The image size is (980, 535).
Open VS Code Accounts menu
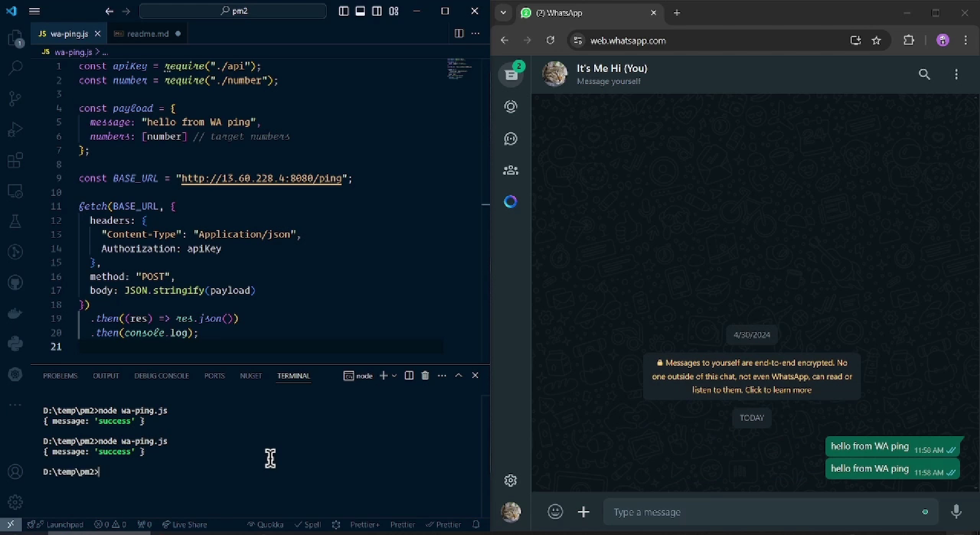[15, 472]
